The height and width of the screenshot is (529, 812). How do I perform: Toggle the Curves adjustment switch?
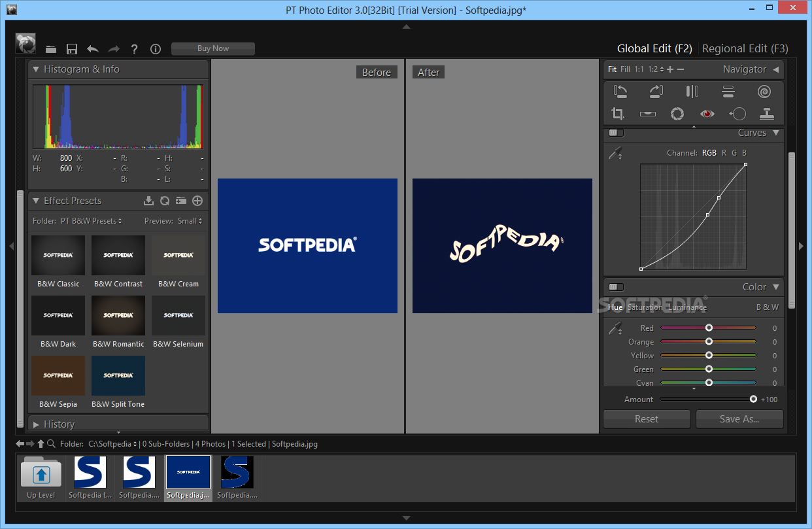click(616, 133)
